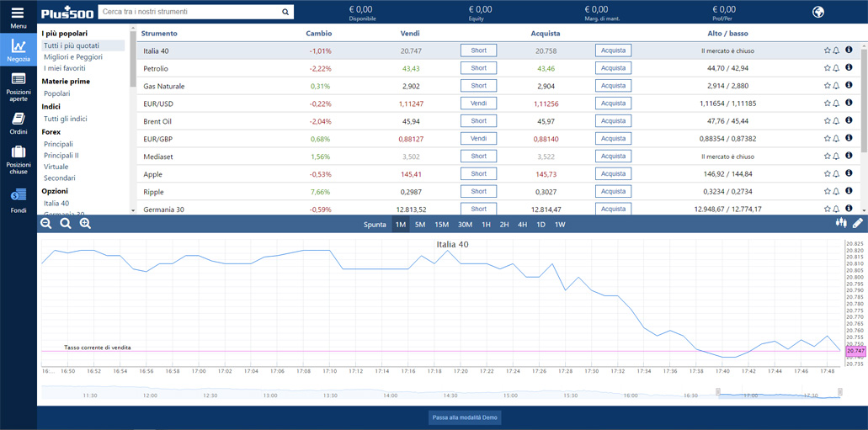868x430 pixels.
Task: Open Popolari under Materie prime
Action: tap(57, 93)
